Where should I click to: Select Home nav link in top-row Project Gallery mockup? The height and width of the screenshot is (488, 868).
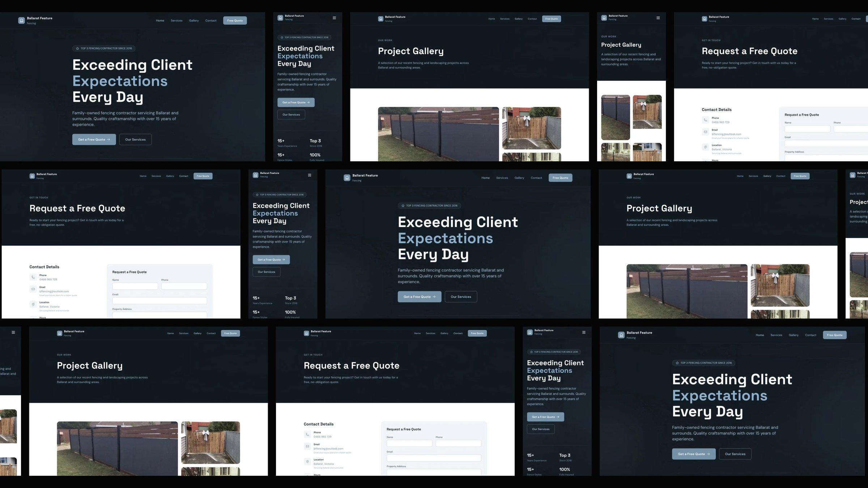pos(492,19)
